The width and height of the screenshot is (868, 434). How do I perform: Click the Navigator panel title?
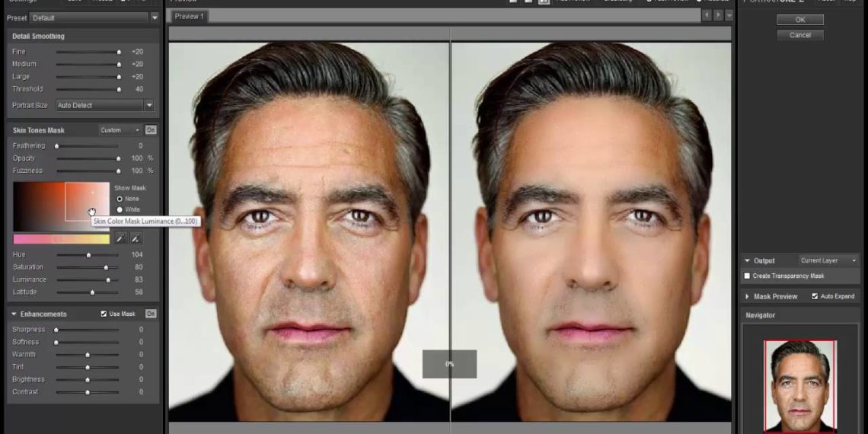760,315
